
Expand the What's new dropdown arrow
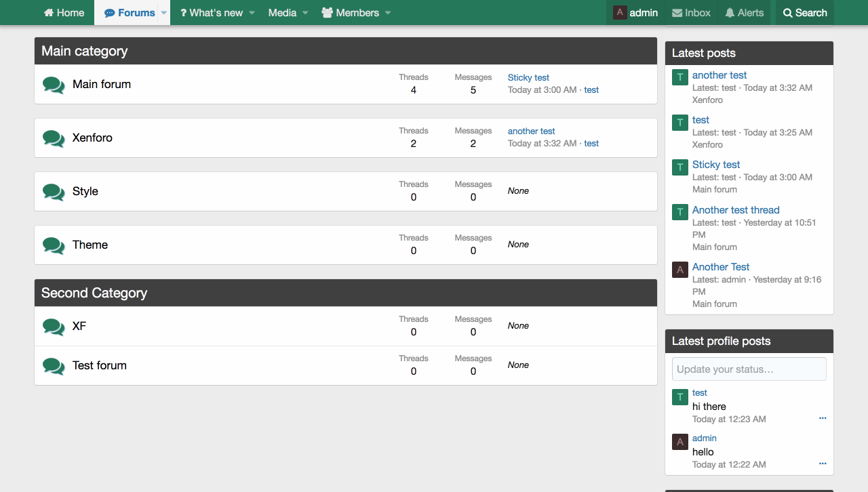(x=252, y=13)
